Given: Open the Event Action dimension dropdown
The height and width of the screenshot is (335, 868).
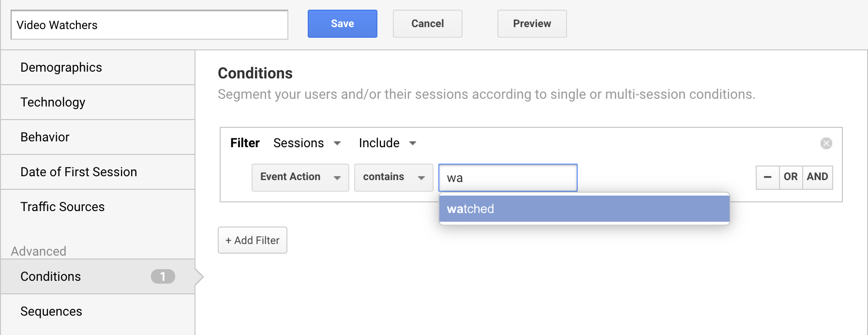Looking at the screenshot, I should (300, 178).
